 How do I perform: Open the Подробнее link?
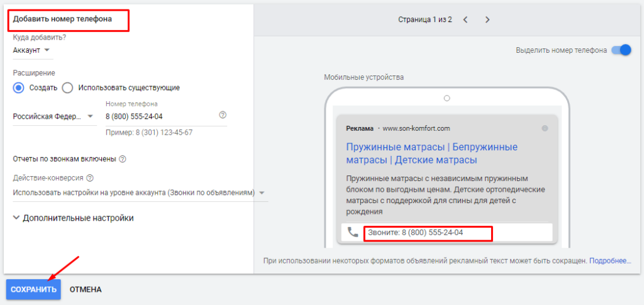[x=609, y=260]
